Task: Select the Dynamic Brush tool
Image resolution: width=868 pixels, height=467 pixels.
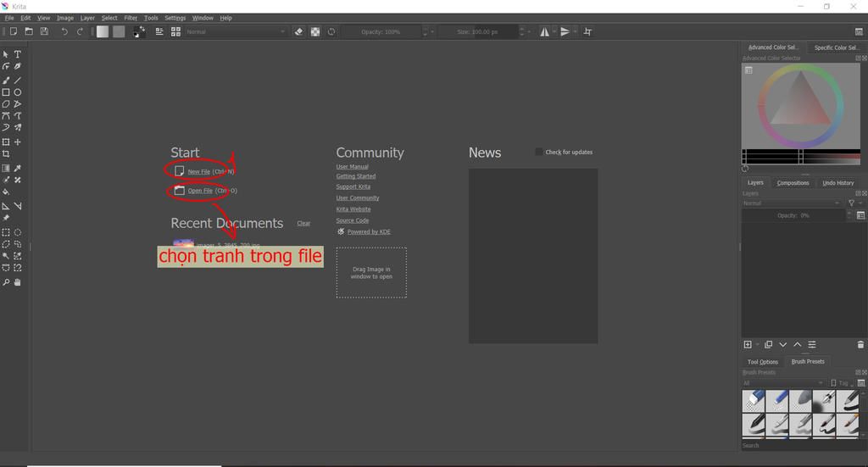Action: pyautogui.click(x=6, y=127)
